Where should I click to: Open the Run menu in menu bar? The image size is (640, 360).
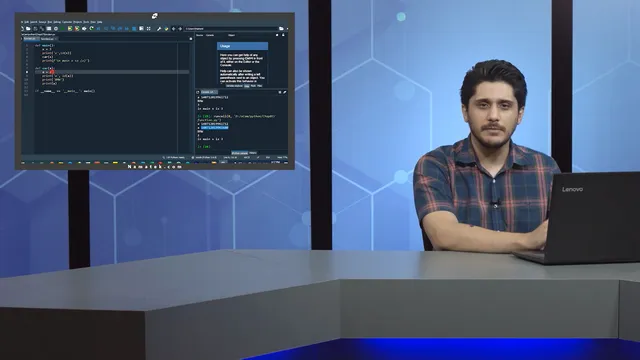click(x=50, y=22)
